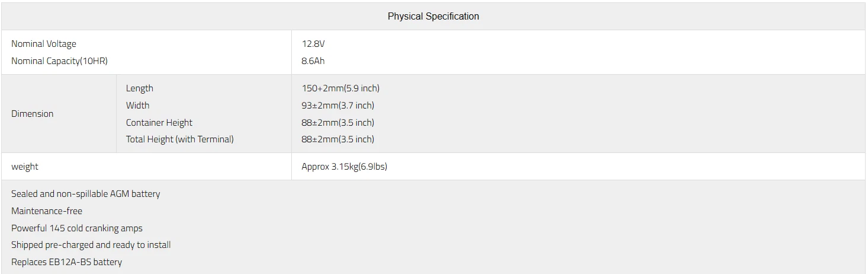Select the 150+2mm(5.9 inch) length value
868x274 pixels.
(340, 88)
